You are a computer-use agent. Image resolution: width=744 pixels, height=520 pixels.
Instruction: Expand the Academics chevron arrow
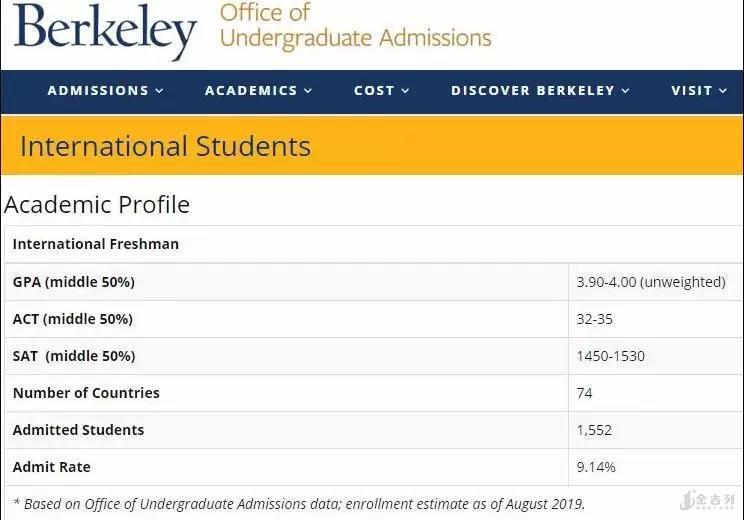pyautogui.click(x=308, y=91)
